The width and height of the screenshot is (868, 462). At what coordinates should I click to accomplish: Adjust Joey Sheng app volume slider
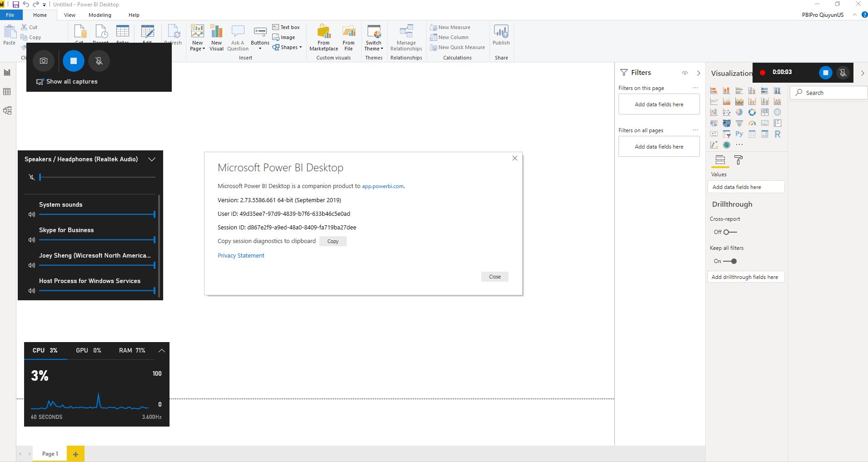coord(97,265)
